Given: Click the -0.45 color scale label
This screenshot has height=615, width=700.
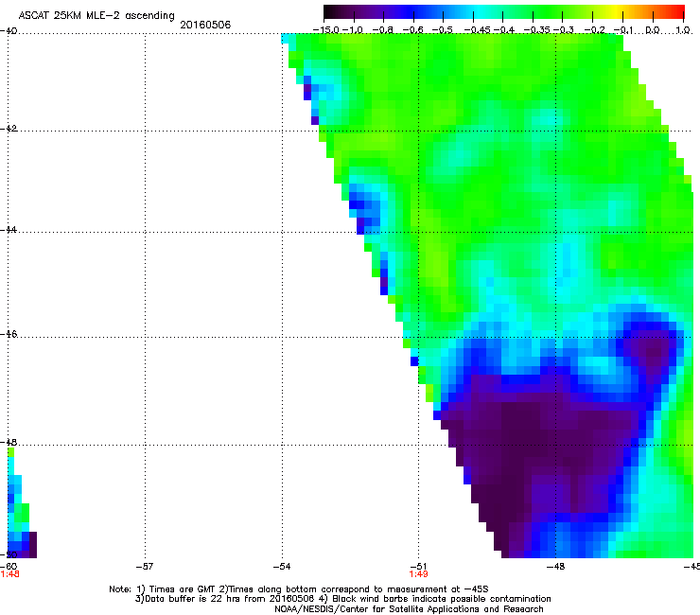Looking at the screenshot, I should pos(478,30).
